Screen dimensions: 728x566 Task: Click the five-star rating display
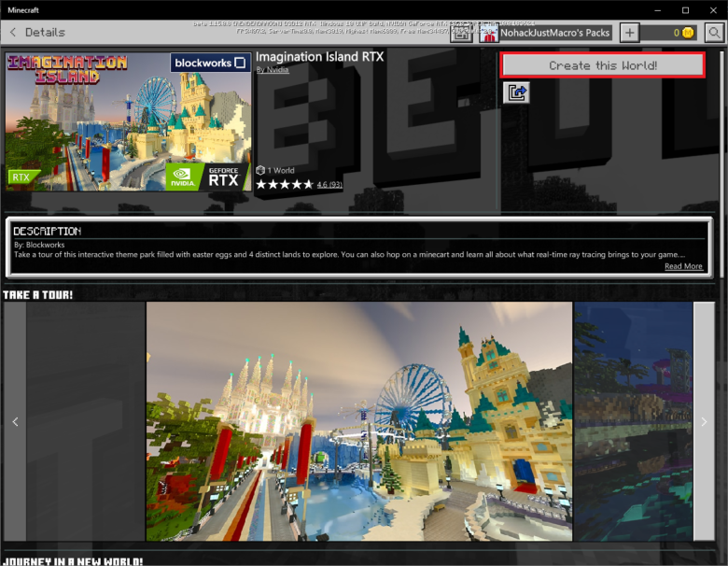[x=285, y=185]
